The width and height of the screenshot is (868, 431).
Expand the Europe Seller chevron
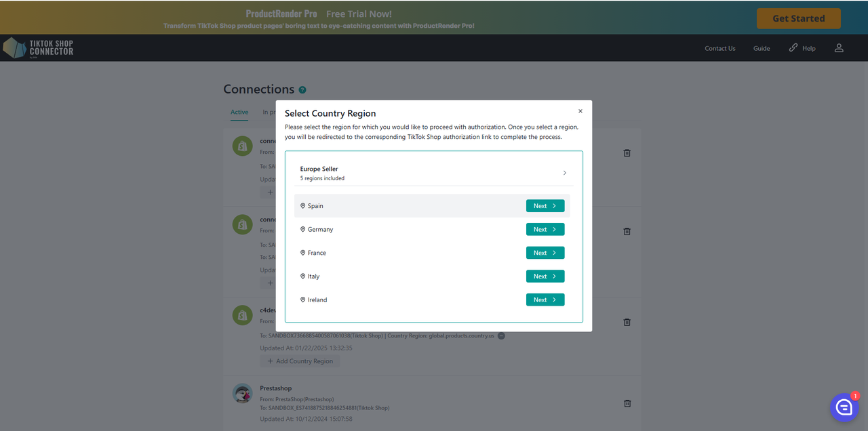click(564, 173)
